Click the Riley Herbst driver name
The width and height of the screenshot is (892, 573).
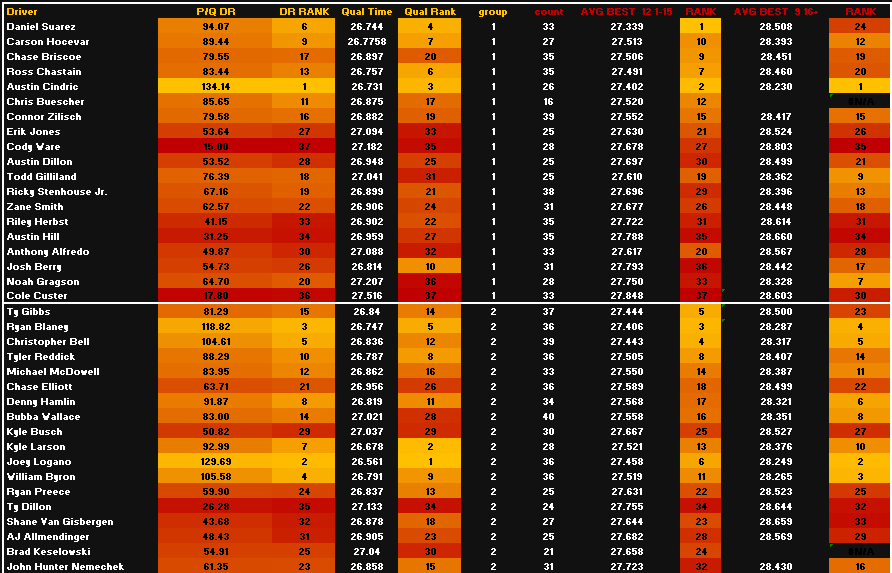point(38,222)
